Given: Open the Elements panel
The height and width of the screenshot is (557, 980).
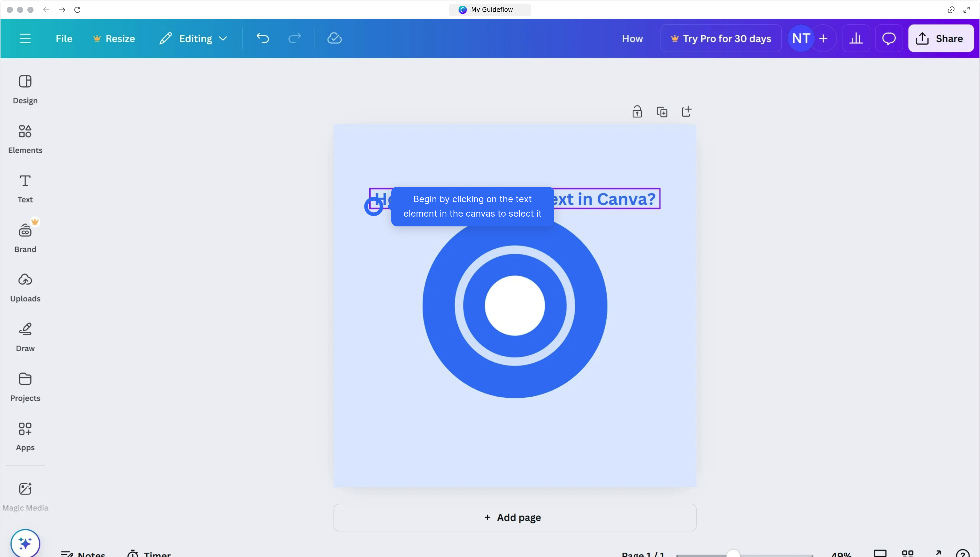Looking at the screenshot, I should click(25, 138).
